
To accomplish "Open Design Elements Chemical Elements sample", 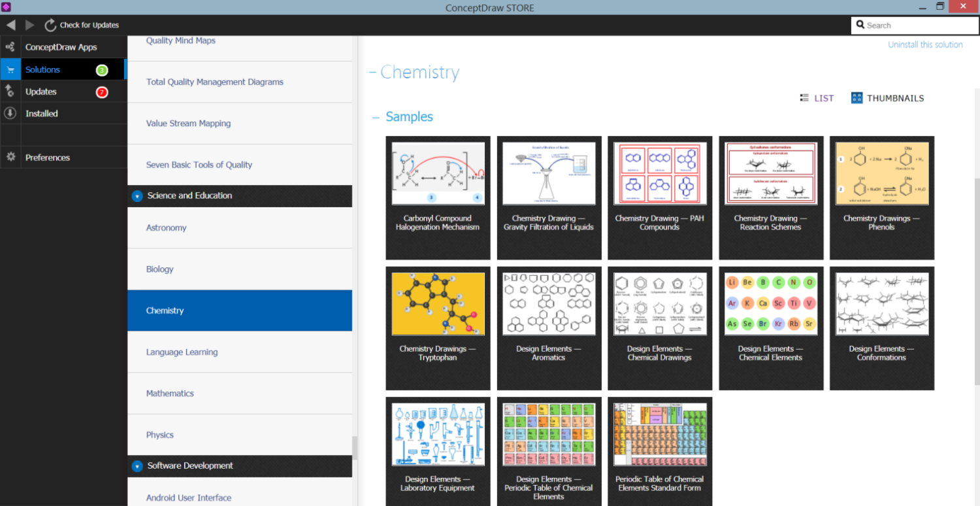I will point(771,328).
